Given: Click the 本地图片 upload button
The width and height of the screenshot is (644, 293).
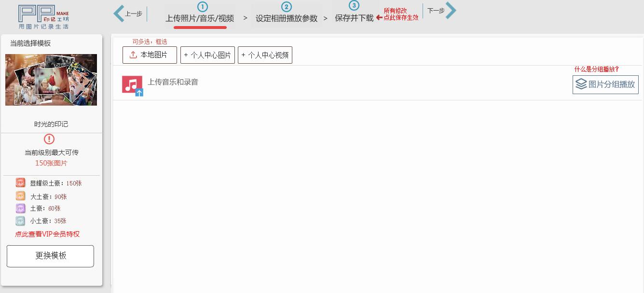Looking at the screenshot, I should (x=150, y=55).
